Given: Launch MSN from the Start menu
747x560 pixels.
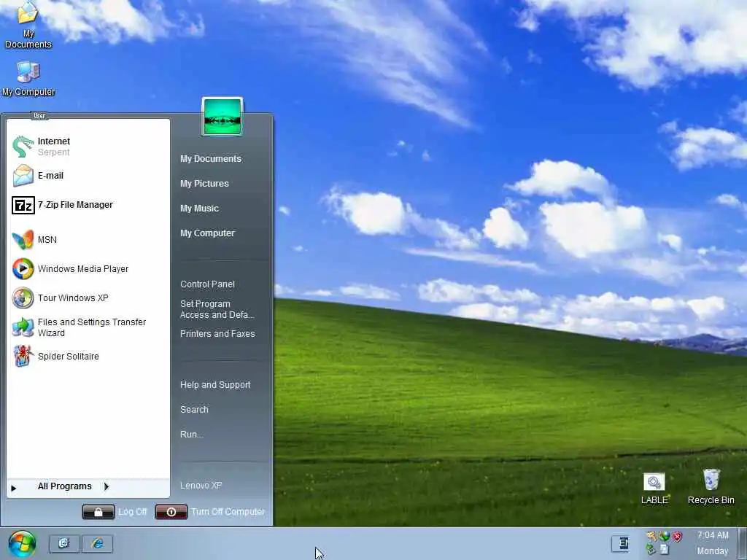Looking at the screenshot, I should tap(88, 239).
